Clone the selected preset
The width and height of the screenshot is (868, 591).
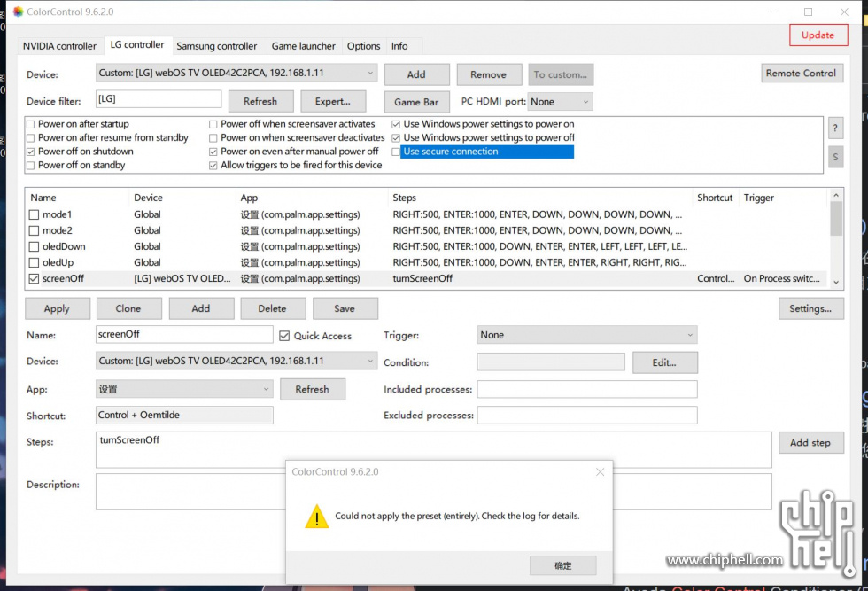pos(129,308)
